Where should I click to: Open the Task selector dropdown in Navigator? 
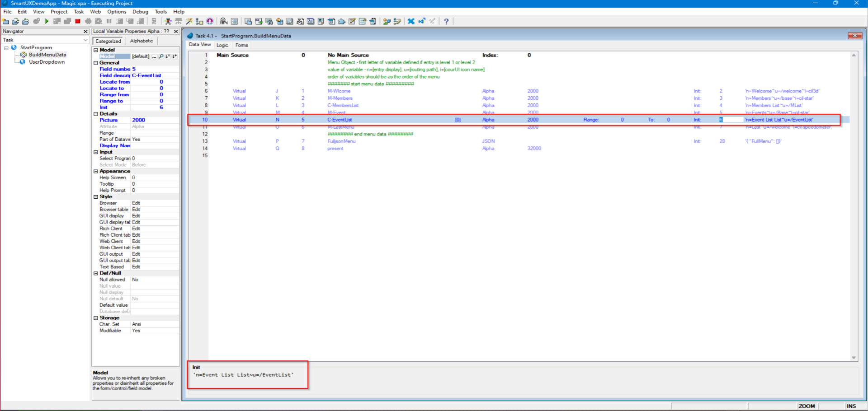pos(86,40)
